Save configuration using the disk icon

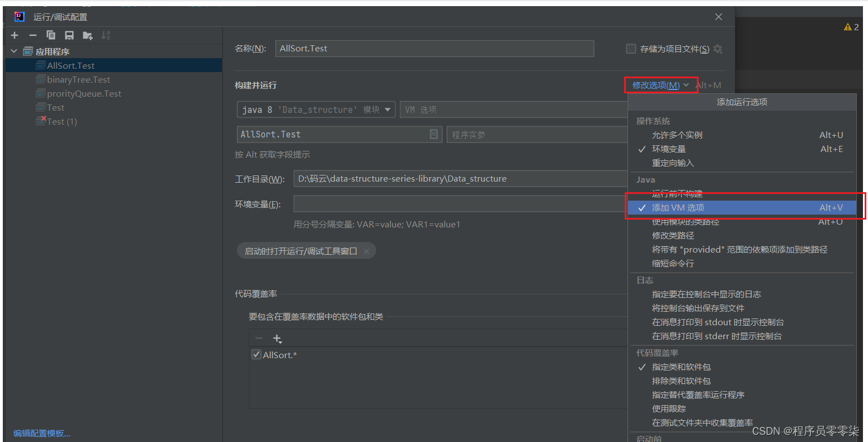(x=69, y=35)
